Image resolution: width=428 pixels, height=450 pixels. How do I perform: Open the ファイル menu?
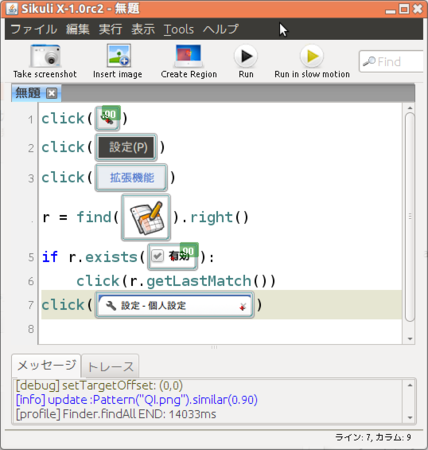click(34, 29)
